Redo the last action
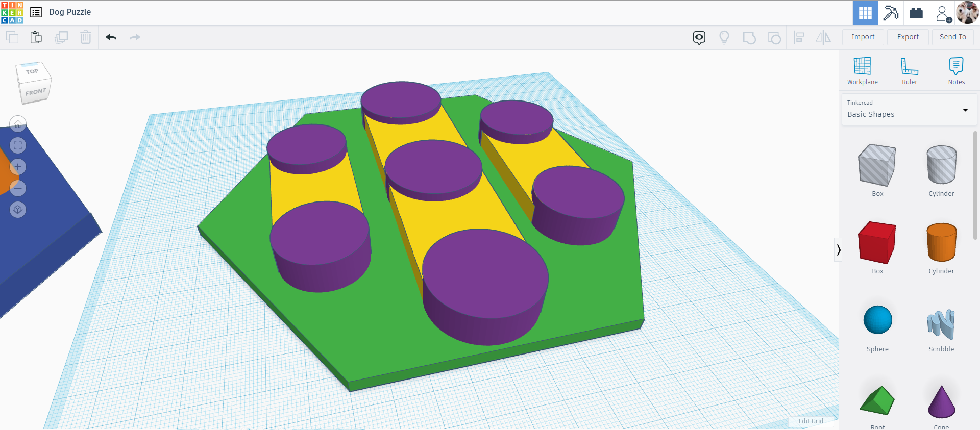 pos(135,37)
